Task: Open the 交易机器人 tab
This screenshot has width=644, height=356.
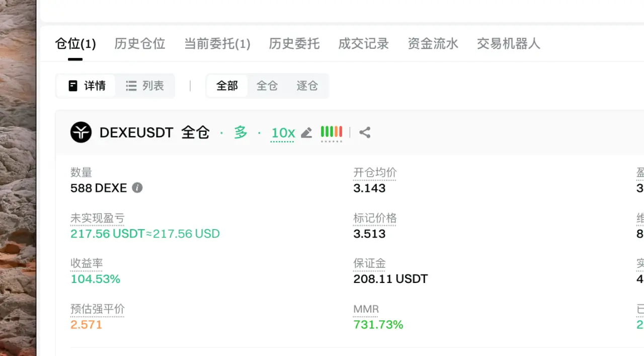Action: pos(509,44)
